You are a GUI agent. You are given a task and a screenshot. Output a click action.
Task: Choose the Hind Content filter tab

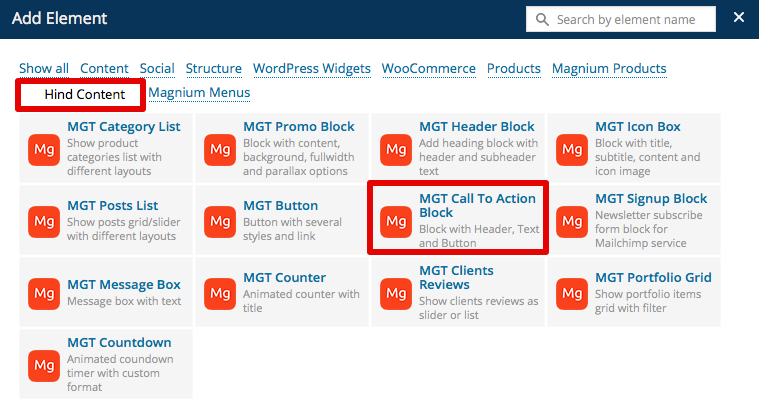click(85, 94)
